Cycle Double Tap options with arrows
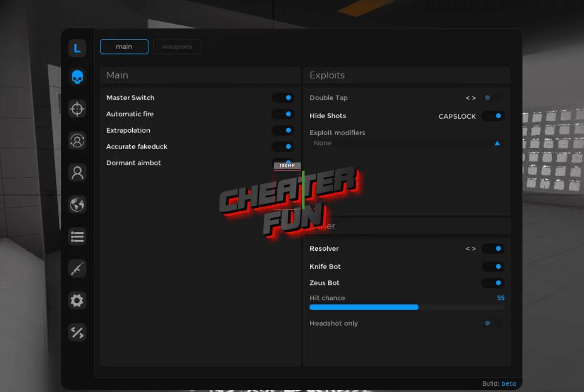Viewport: 584px width, 392px height. pos(471,97)
